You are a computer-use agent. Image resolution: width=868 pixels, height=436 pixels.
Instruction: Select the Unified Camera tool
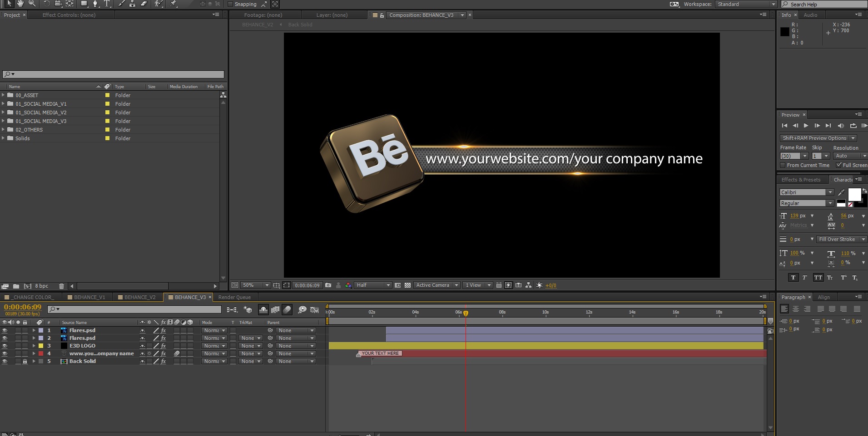tap(58, 4)
